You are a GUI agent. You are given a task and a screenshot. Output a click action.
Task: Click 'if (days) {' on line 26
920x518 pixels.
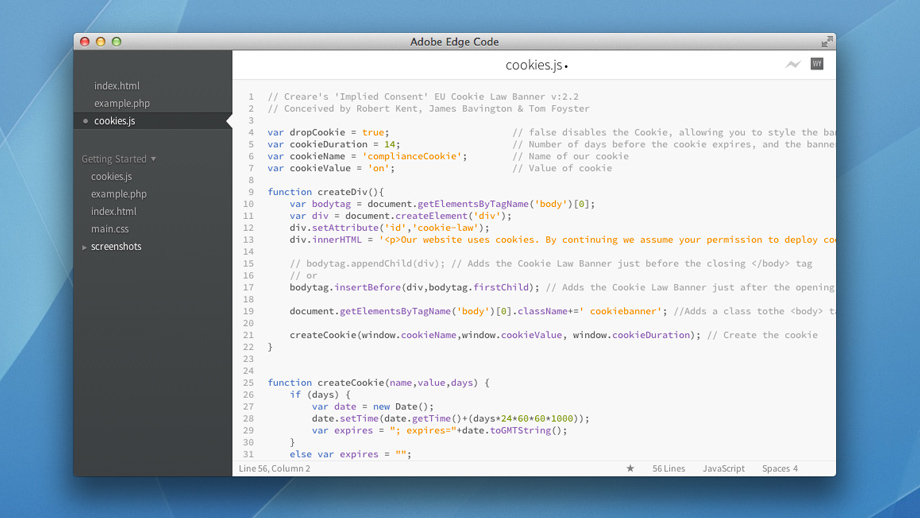320,394
